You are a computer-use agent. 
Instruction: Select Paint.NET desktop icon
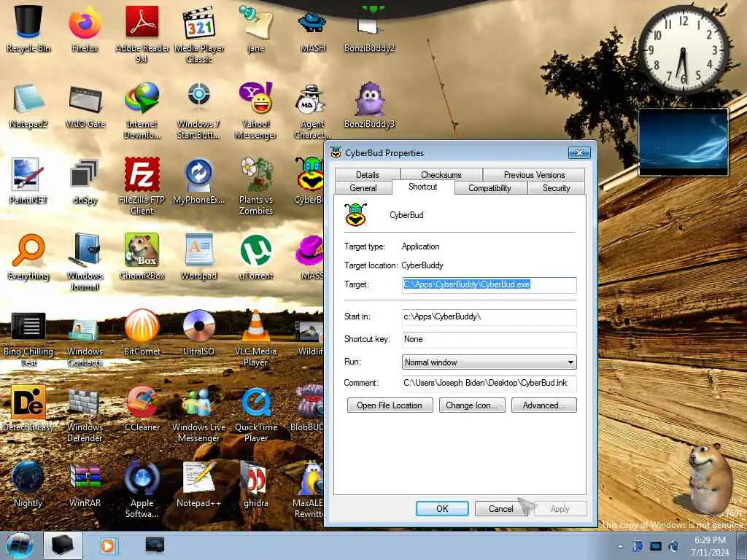click(x=28, y=181)
